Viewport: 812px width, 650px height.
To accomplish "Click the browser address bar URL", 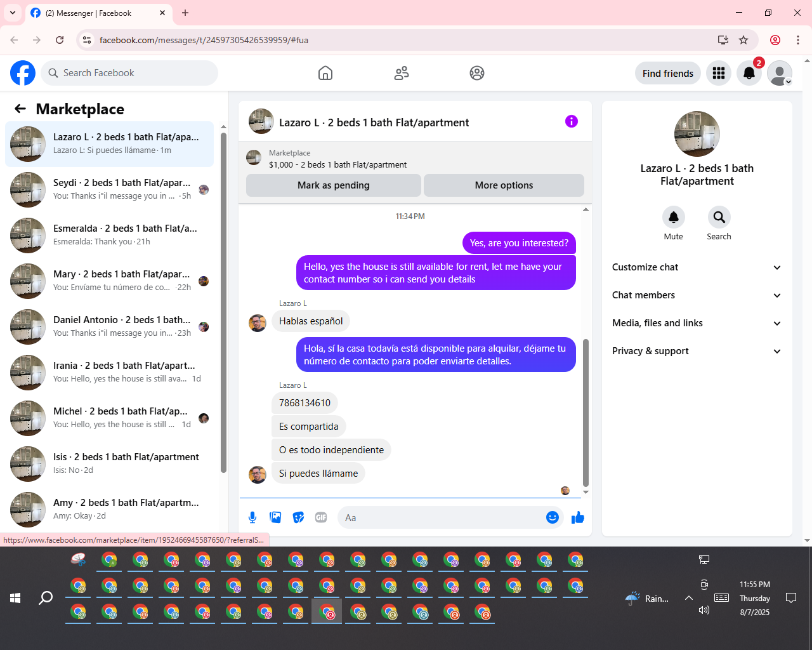I will coord(204,40).
